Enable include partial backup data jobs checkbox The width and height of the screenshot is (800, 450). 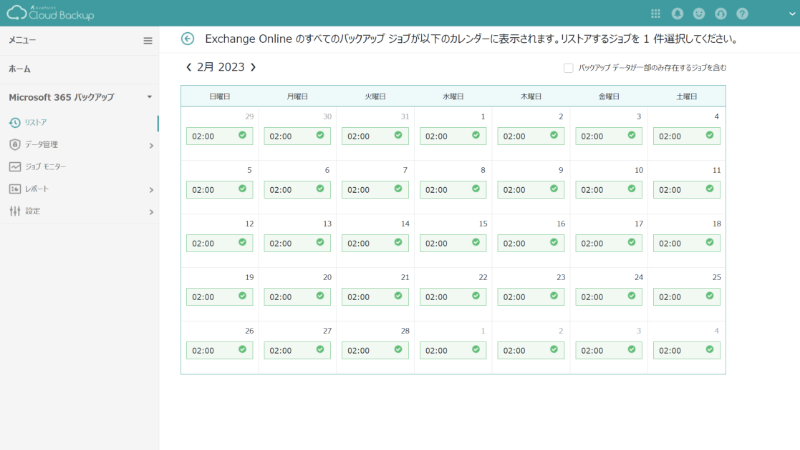pyautogui.click(x=568, y=68)
